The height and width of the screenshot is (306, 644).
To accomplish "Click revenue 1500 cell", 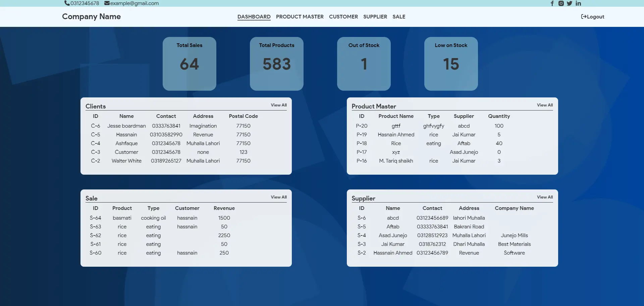I will click(224, 218).
